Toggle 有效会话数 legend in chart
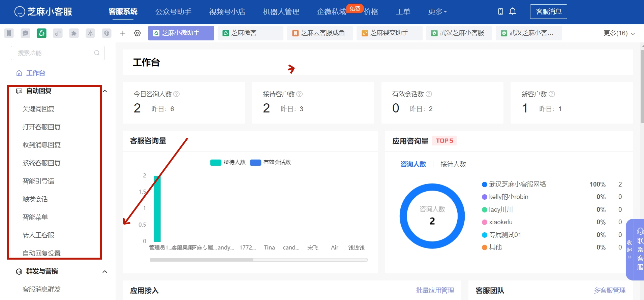The image size is (644, 300). pos(270,162)
